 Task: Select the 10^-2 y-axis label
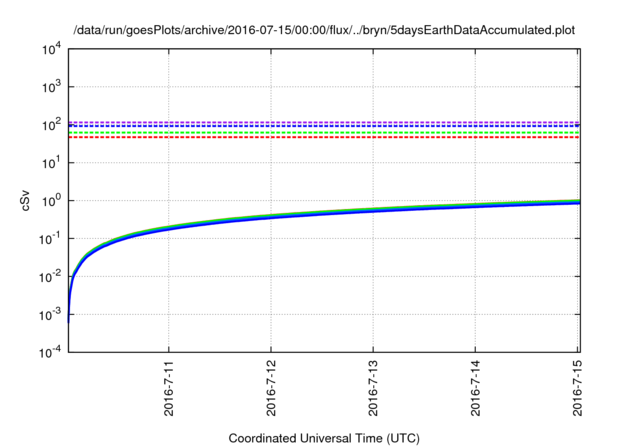pyautogui.click(x=50, y=277)
